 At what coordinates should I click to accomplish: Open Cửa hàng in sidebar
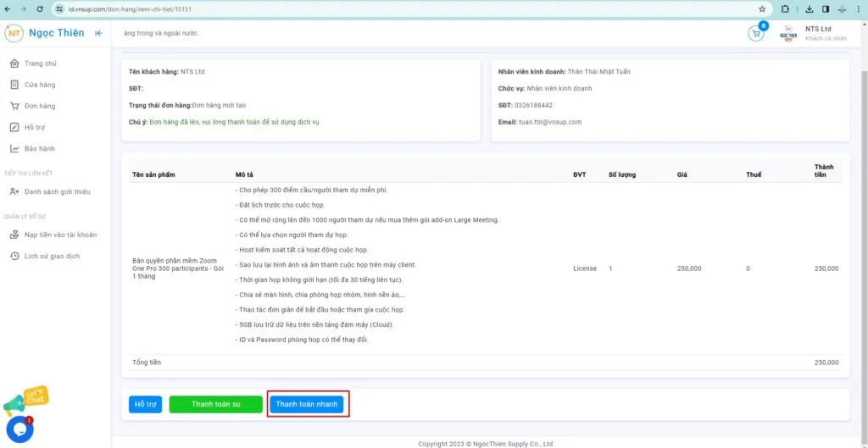[x=40, y=85]
